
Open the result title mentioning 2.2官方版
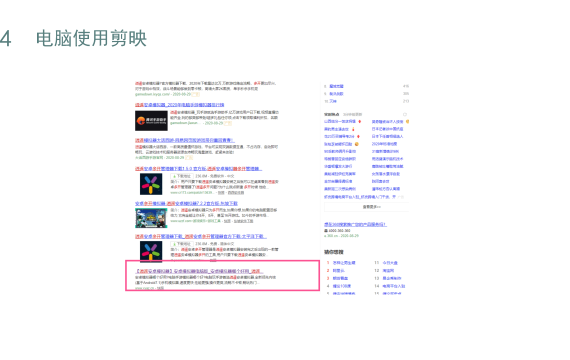(186, 203)
